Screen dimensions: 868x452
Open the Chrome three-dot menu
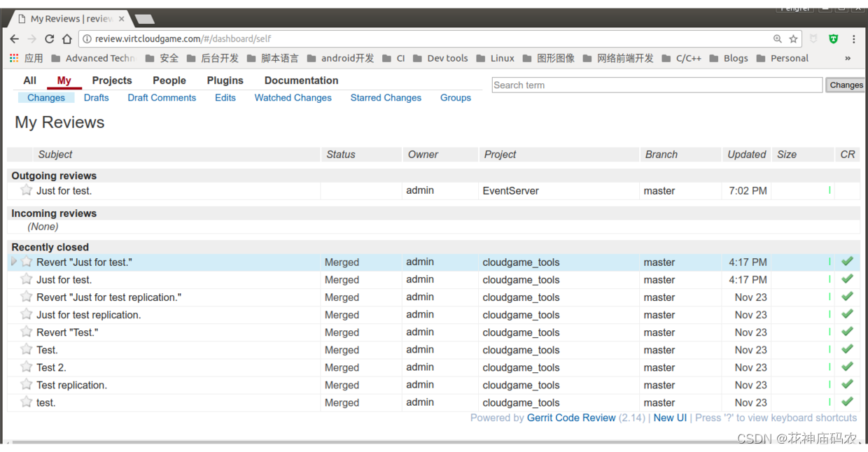tap(854, 39)
